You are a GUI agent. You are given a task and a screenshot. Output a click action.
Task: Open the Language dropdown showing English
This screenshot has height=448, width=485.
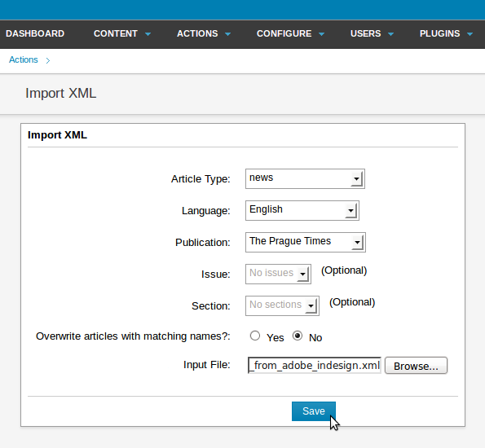point(302,210)
